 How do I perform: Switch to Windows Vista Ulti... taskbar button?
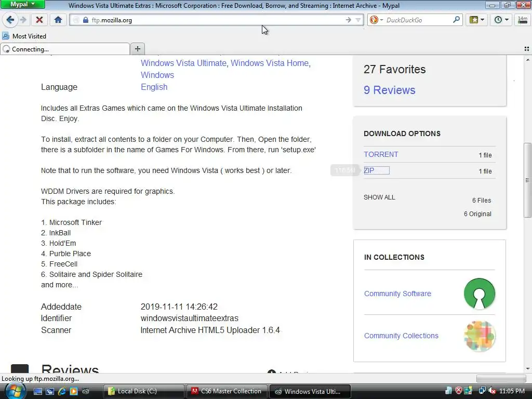310,391
